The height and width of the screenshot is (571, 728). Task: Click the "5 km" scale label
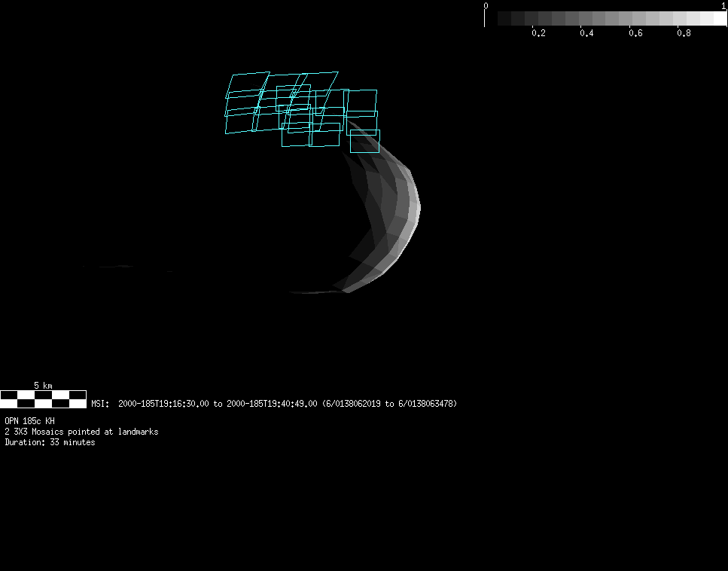[x=43, y=385]
